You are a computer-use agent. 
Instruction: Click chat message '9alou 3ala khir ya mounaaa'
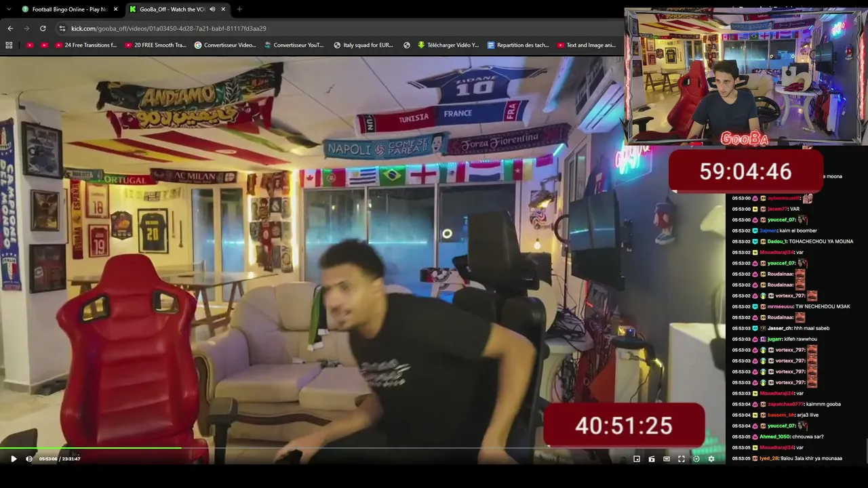point(812,458)
